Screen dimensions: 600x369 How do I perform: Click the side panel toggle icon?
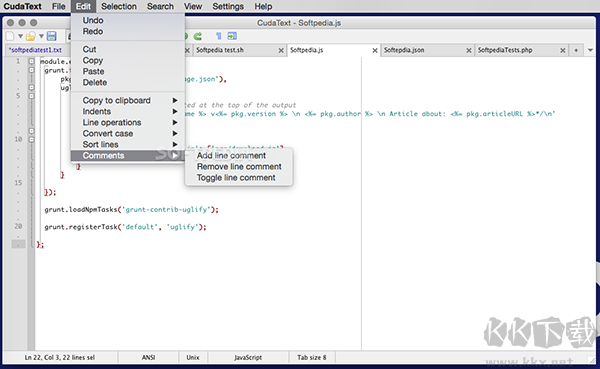pos(232,36)
